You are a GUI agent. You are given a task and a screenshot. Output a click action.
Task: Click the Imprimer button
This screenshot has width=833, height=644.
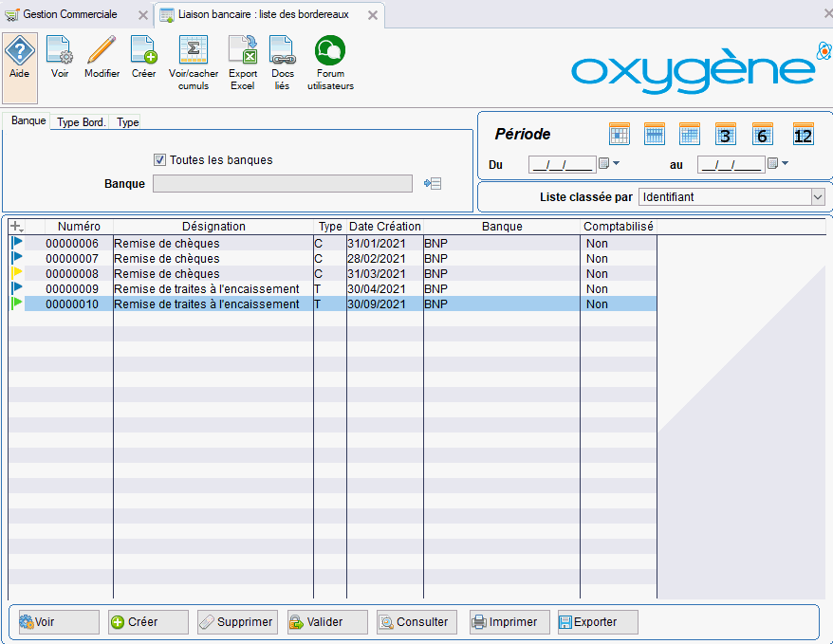point(509,621)
